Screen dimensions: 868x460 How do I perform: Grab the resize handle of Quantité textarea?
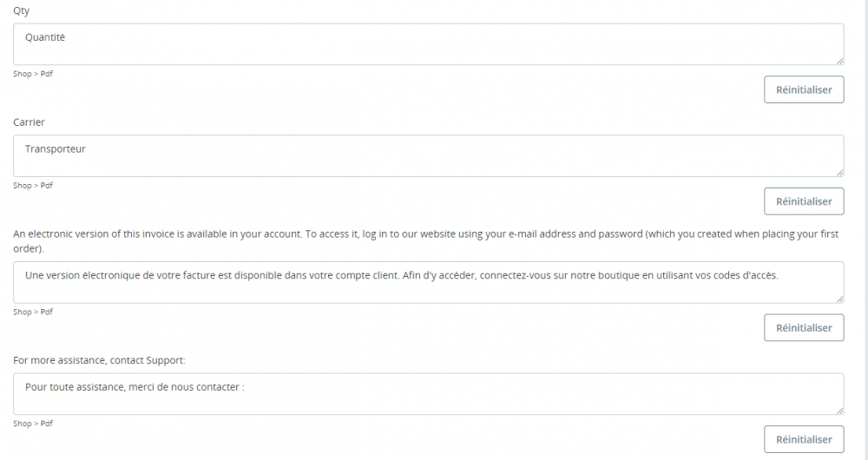(839, 61)
